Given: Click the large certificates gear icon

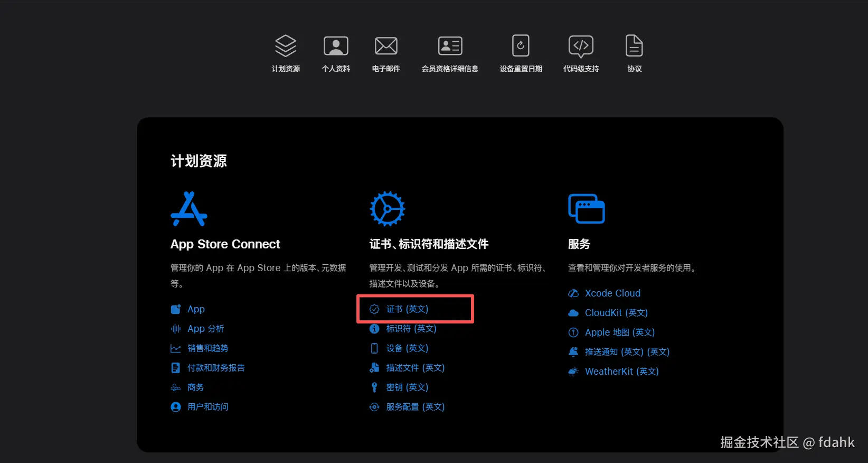Looking at the screenshot, I should coord(387,209).
